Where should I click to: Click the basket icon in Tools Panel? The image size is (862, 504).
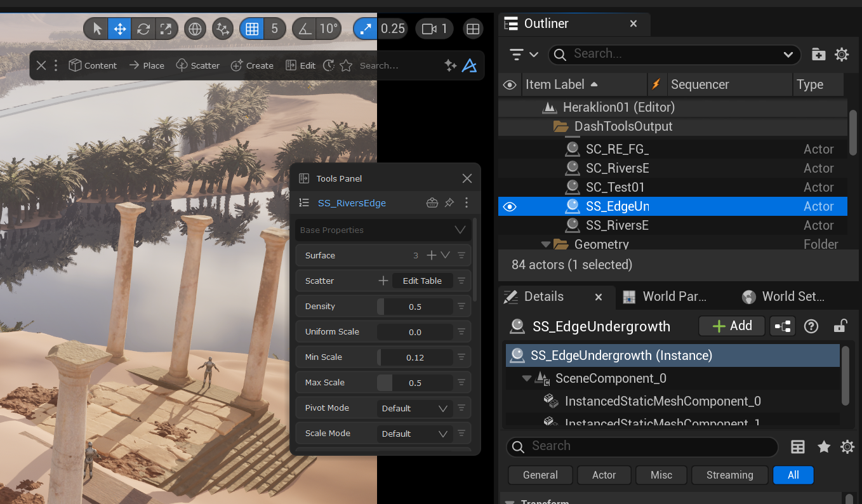pyautogui.click(x=432, y=203)
